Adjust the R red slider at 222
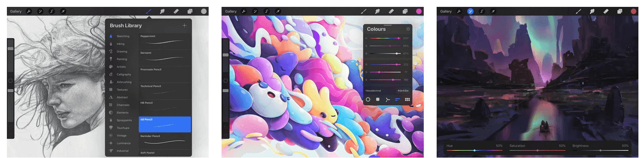 (385, 64)
